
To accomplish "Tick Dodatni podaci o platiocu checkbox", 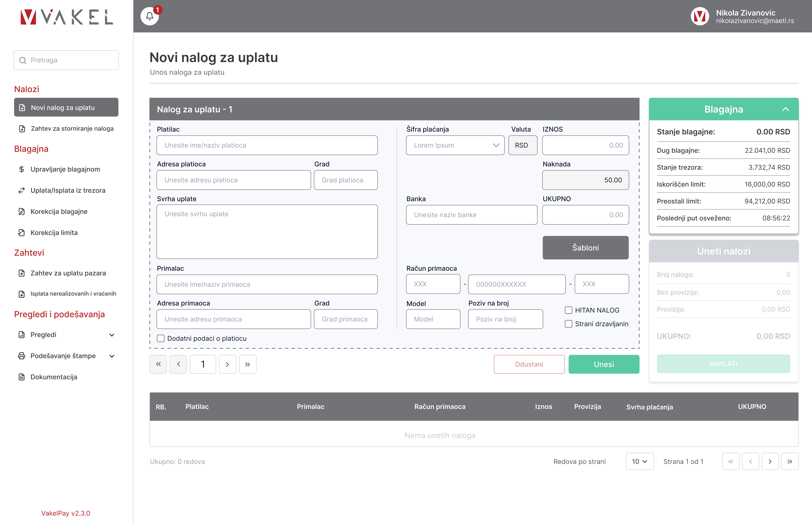I will tap(161, 339).
